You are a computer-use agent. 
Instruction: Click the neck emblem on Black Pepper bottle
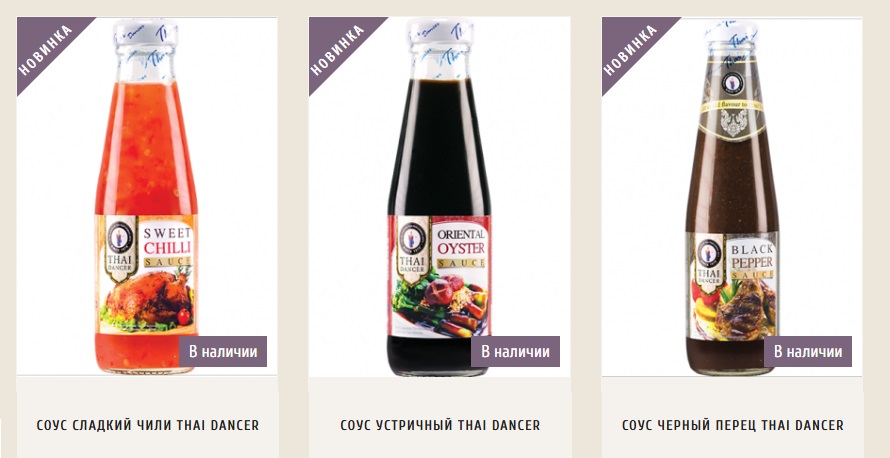(x=733, y=83)
